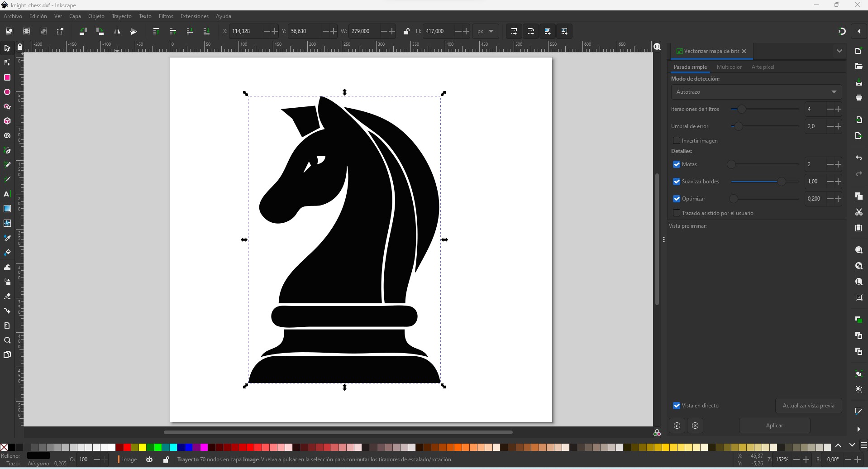868x469 pixels.
Task: Toggle lock width and height ratio
Action: [406, 31]
